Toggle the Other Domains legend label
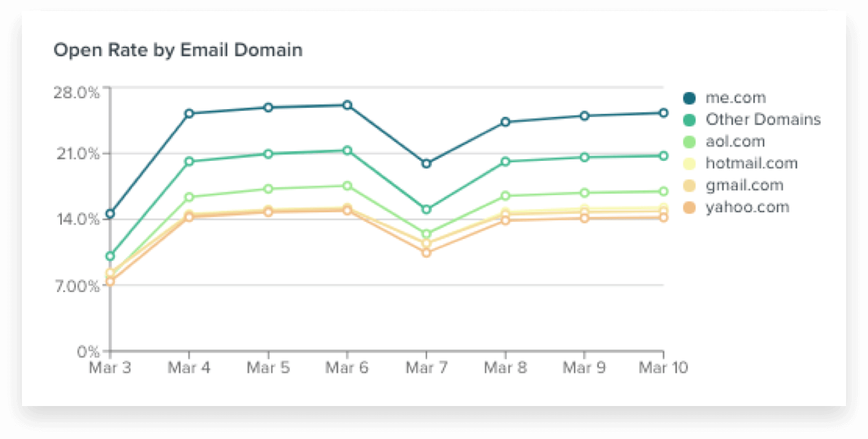The height and width of the screenshot is (439, 868). tap(763, 120)
